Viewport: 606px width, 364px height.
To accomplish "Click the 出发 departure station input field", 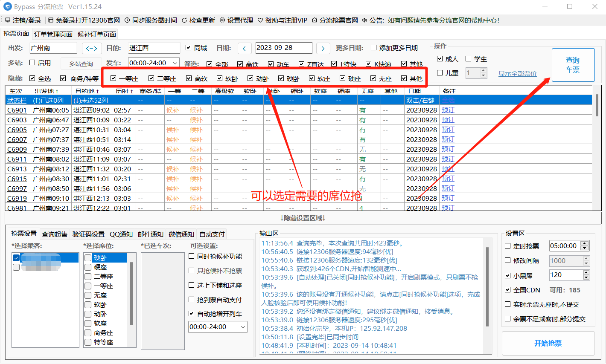I will click(x=52, y=48).
